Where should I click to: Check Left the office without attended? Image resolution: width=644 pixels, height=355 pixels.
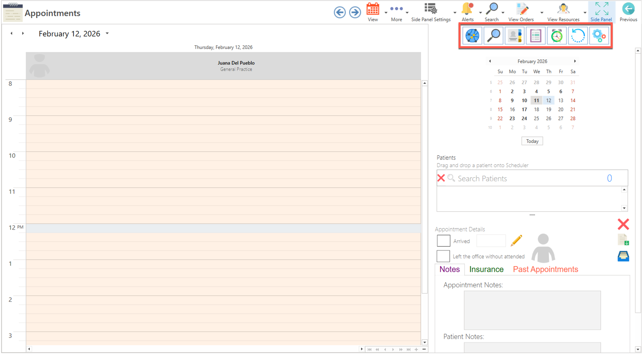443,256
